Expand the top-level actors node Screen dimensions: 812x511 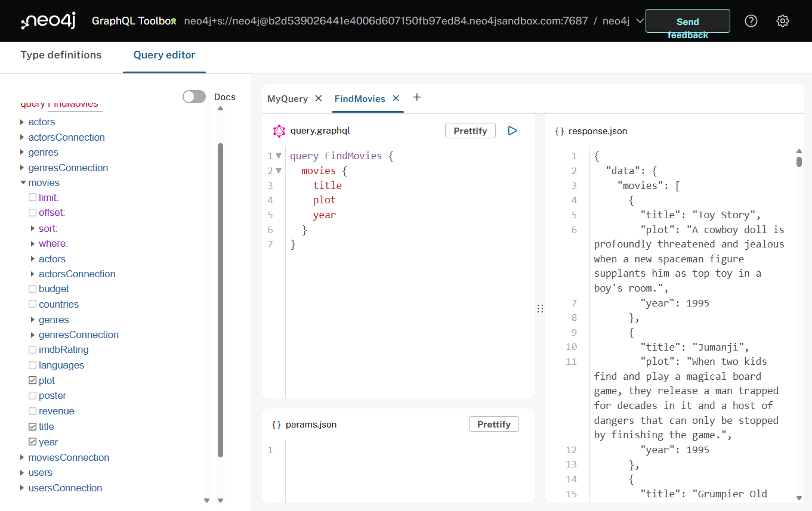22,122
